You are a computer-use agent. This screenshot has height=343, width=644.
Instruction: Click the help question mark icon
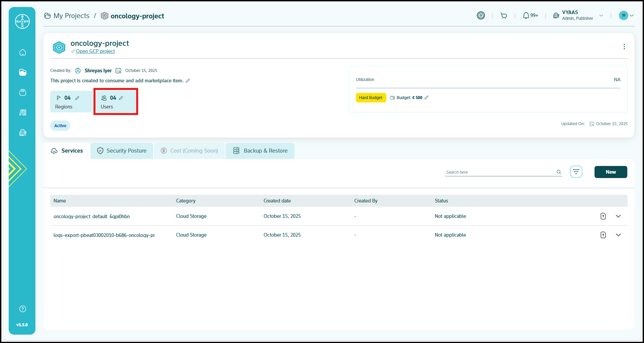tap(23, 309)
